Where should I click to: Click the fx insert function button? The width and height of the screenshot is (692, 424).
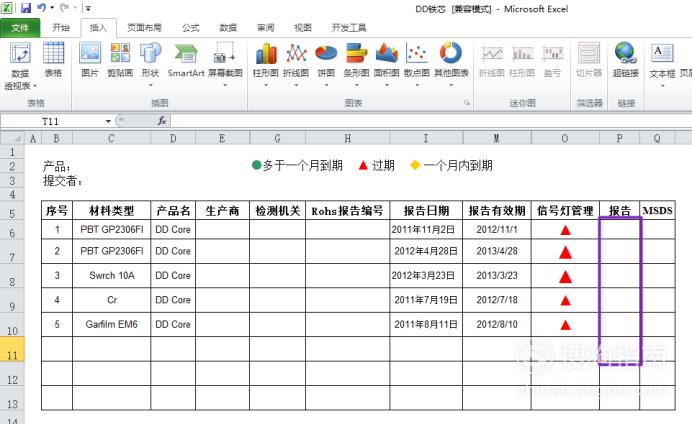162,120
